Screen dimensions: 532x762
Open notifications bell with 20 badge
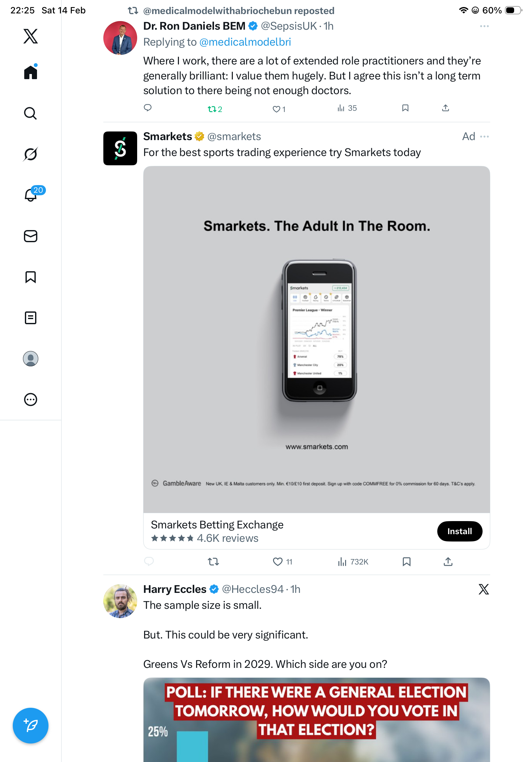pos(31,195)
